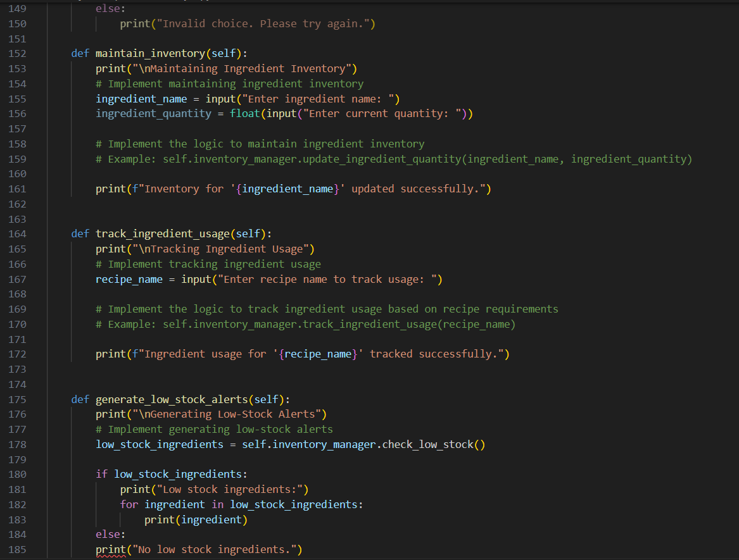Click print(ingredient) on line 183
Viewport: 739px width, 560px height.
pos(196,520)
